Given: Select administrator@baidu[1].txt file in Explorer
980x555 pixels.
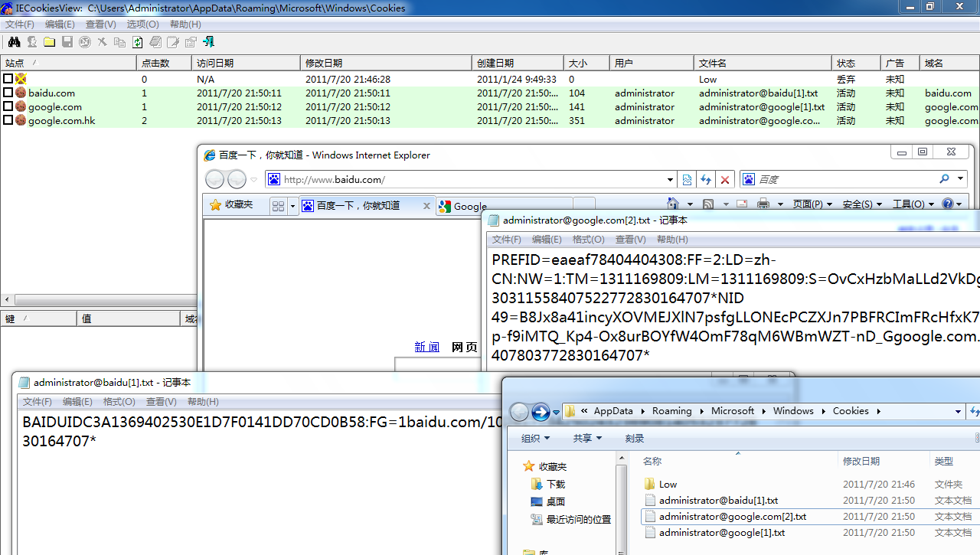Looking at the screenshot, I should click(717, 500).
